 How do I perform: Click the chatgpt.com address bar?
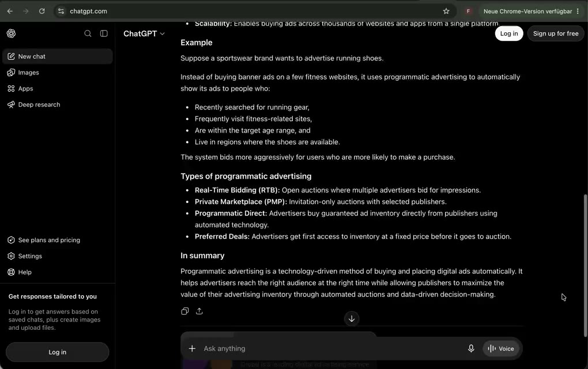[255, 12]
